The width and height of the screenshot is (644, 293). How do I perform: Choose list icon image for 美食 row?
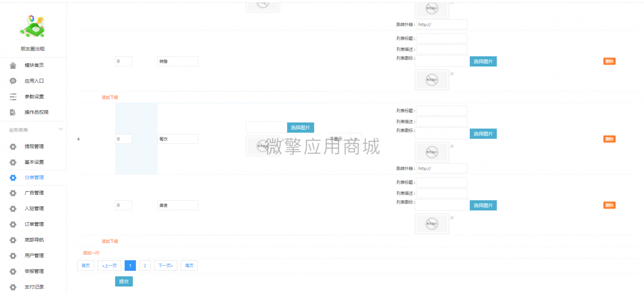pyautogui.click(x=483, y=205)
